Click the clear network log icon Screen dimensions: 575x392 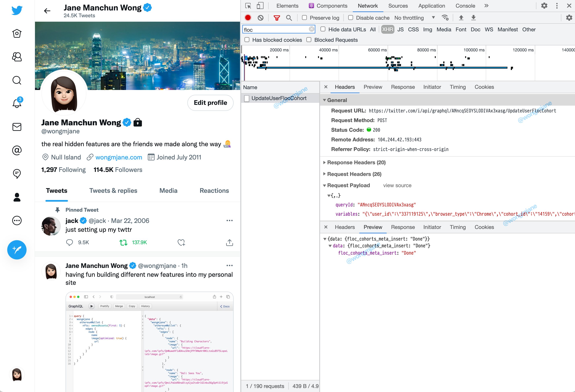pos(260,18)
